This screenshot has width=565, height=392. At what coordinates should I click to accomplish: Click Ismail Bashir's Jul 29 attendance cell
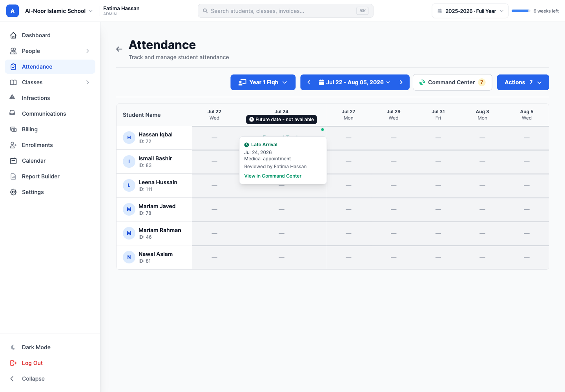[394, 162]
